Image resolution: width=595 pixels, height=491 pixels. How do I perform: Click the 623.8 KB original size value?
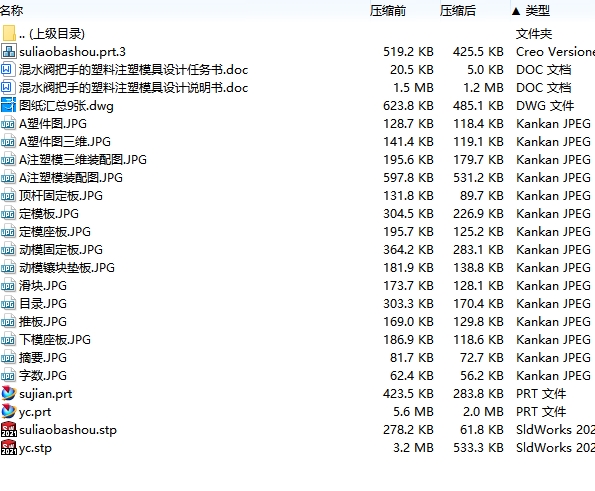click(408, 106)
